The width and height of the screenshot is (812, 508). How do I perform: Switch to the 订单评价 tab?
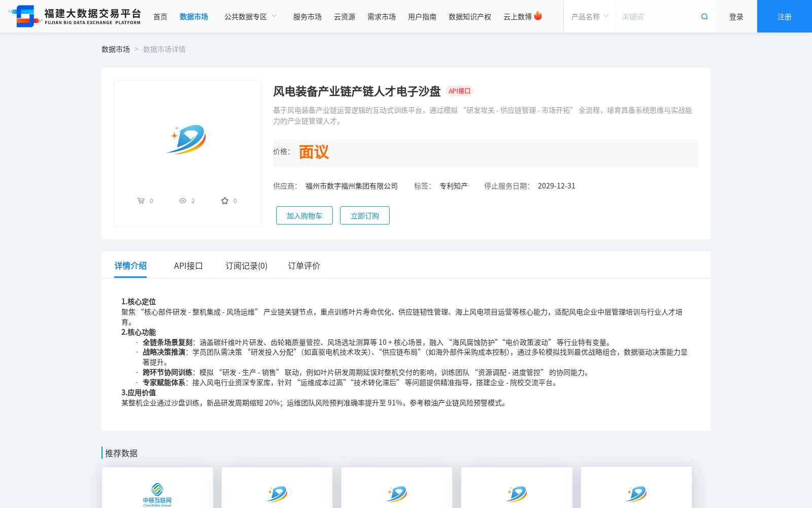[x=304, y=266]
